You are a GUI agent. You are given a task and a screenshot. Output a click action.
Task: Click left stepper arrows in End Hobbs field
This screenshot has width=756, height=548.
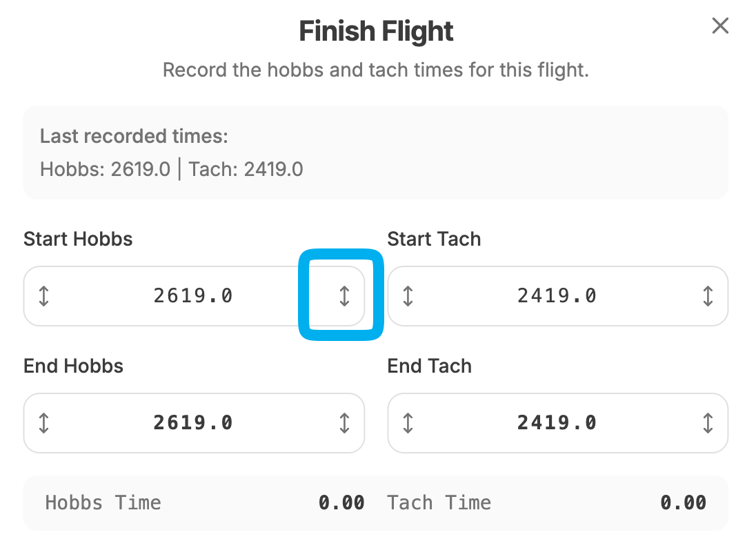pos(44,423)
